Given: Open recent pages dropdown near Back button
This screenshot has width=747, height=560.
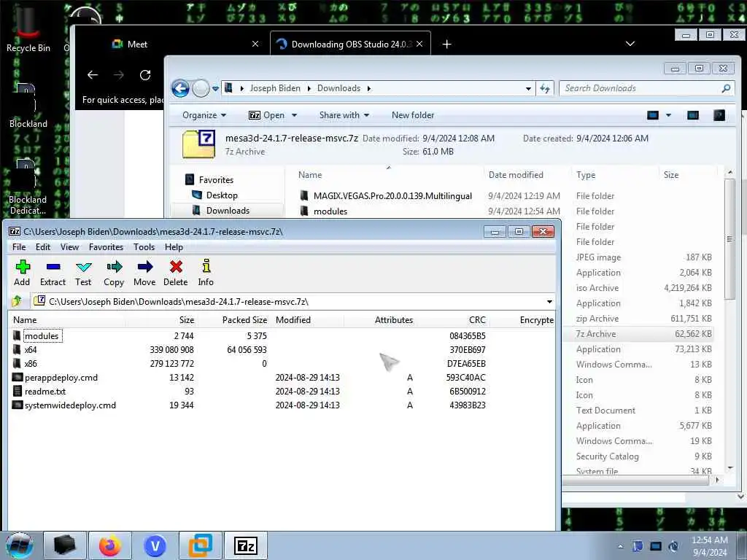Looking at the screenshot, I should click(215, 88).
